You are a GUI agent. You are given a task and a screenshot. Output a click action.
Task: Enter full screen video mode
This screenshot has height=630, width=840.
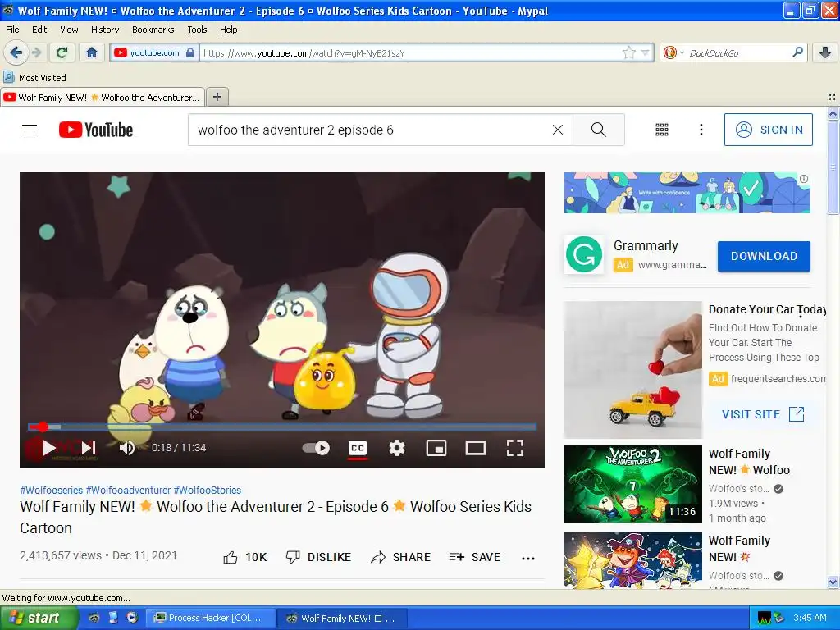point(515,448)
